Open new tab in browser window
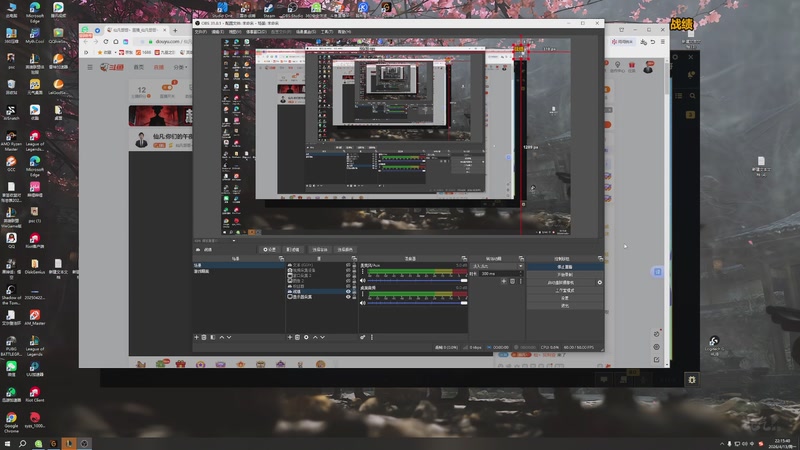 (175, 30)
